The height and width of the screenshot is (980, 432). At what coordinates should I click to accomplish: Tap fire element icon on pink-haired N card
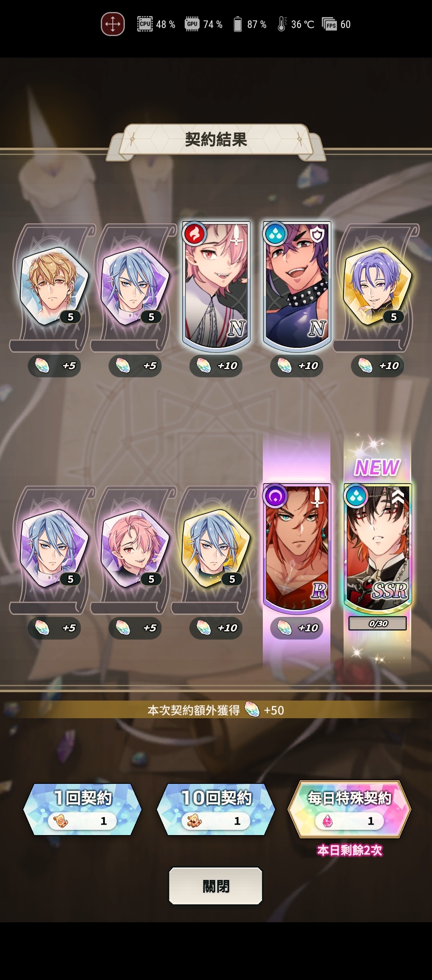click(194, 234)
